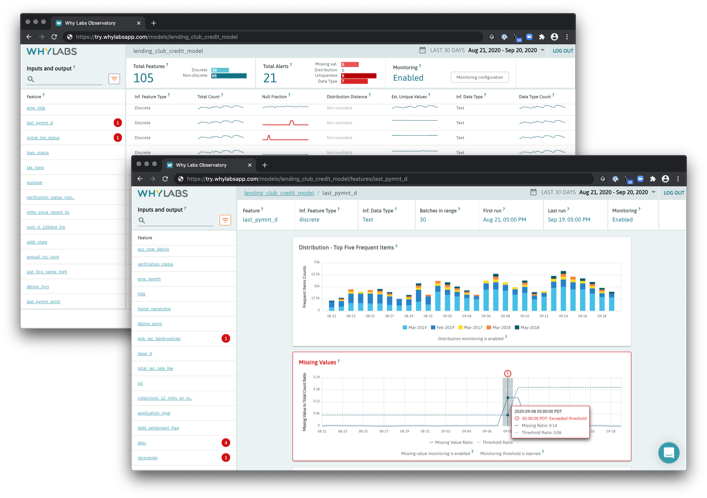This screenshot has width=707, height=498.
Task: Open a new tab in front browser
Action: click(264, 165)
